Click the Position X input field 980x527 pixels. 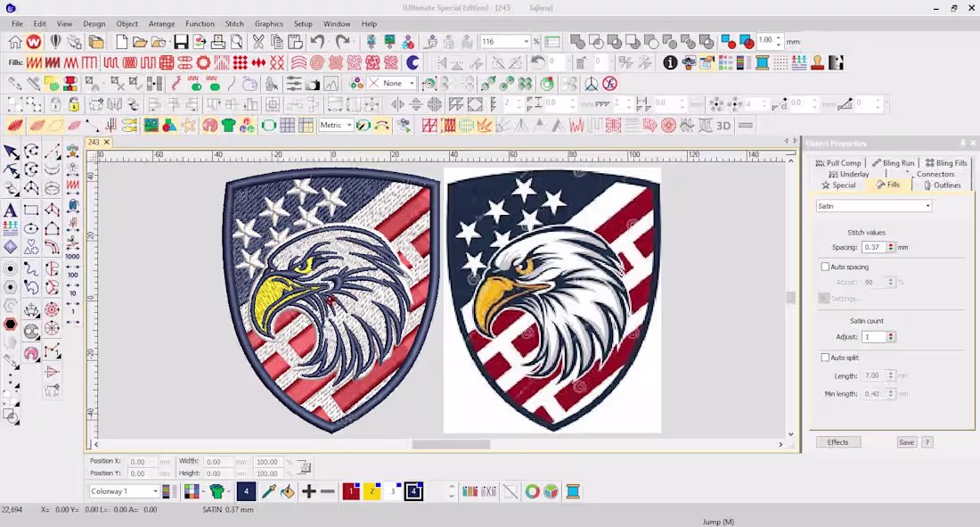(142, 462)
